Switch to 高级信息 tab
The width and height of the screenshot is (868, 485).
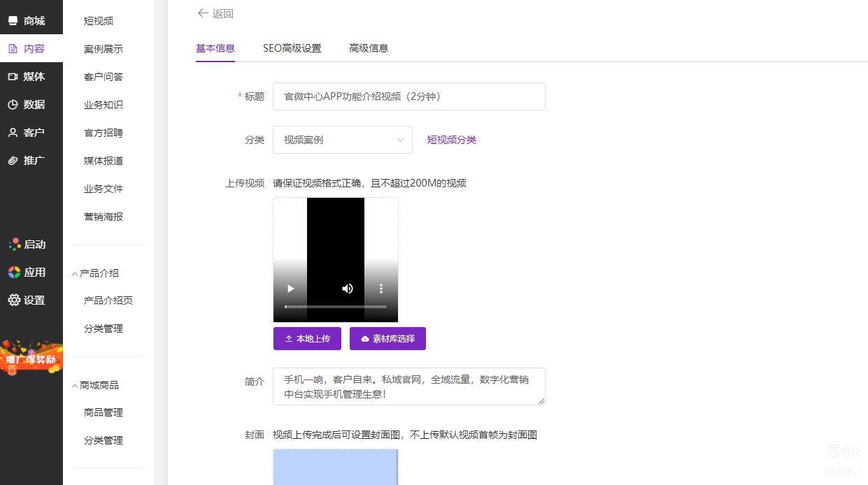[x=369, y=48]
